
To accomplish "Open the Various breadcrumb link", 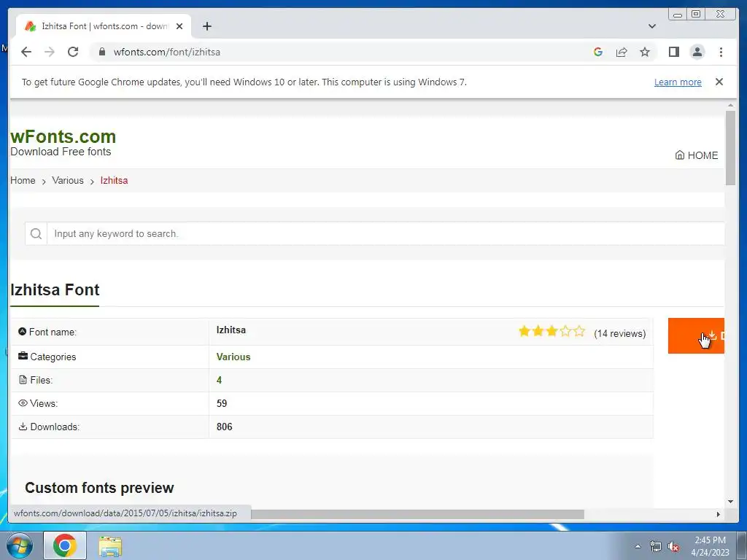I will 68,181.
